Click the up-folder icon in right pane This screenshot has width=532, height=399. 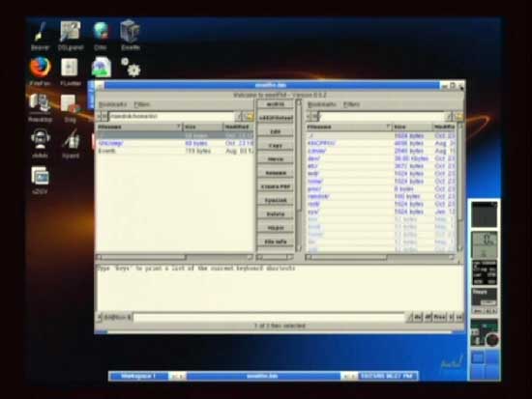[x=459, y=117]
